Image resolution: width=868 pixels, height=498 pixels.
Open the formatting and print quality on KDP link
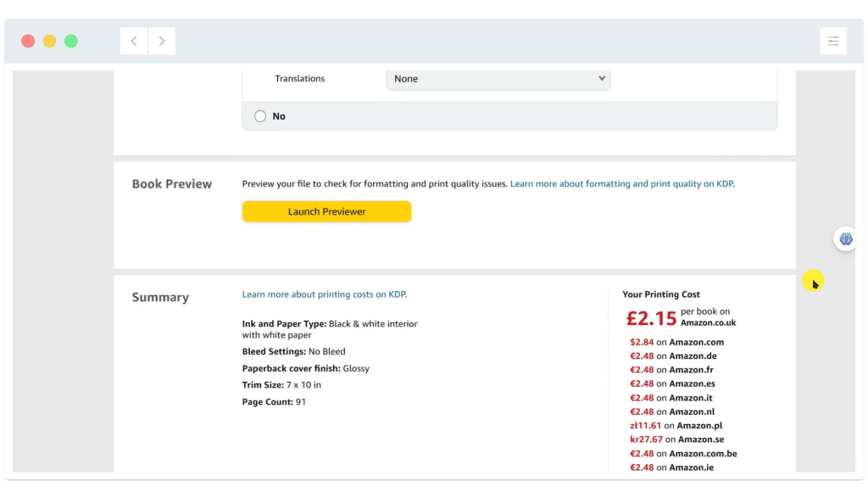621,184
